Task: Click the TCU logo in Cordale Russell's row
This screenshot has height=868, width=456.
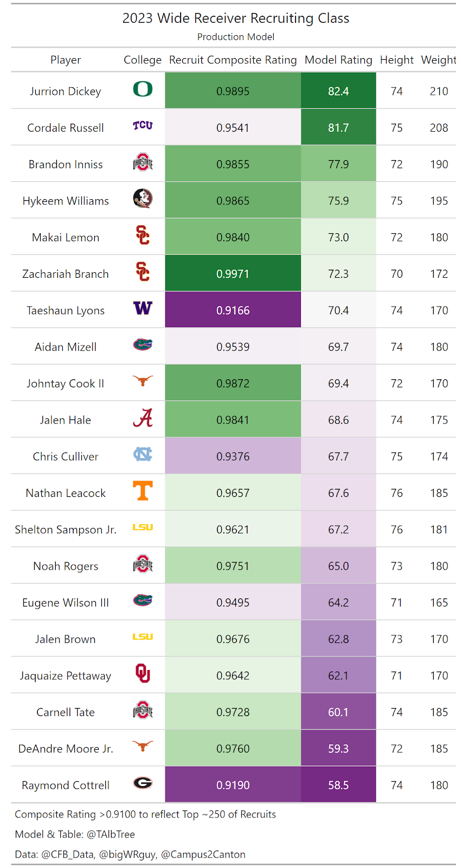Action: pos(143,126)
